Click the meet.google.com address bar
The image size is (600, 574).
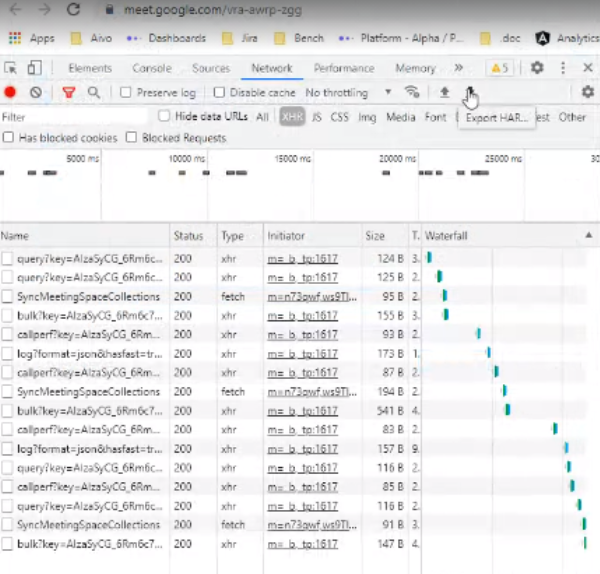click(213, 10)
